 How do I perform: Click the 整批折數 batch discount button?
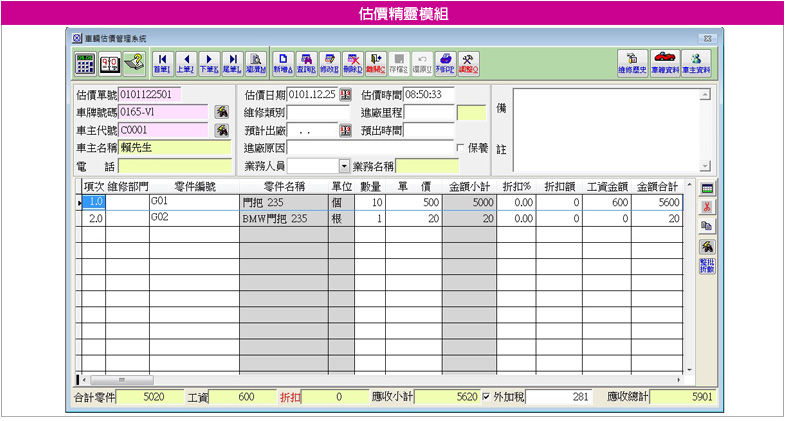point(706,267)
